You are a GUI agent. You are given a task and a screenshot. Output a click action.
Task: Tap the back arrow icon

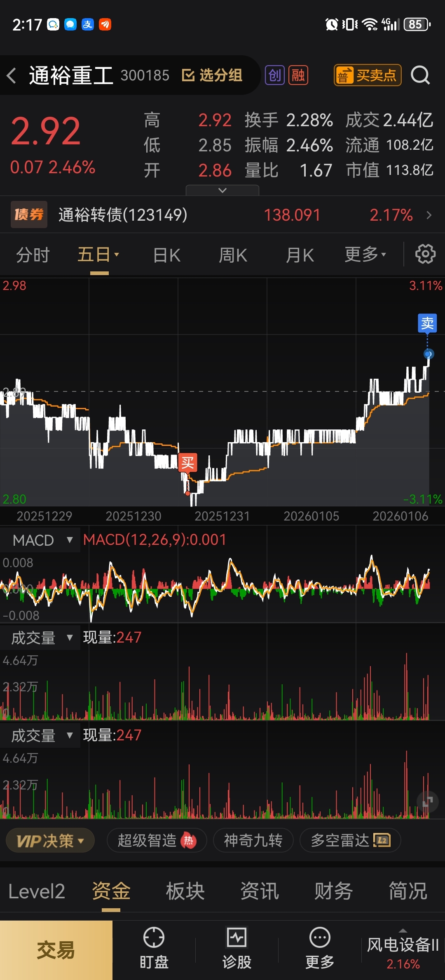pyautogui.click(x=12, y=75)
